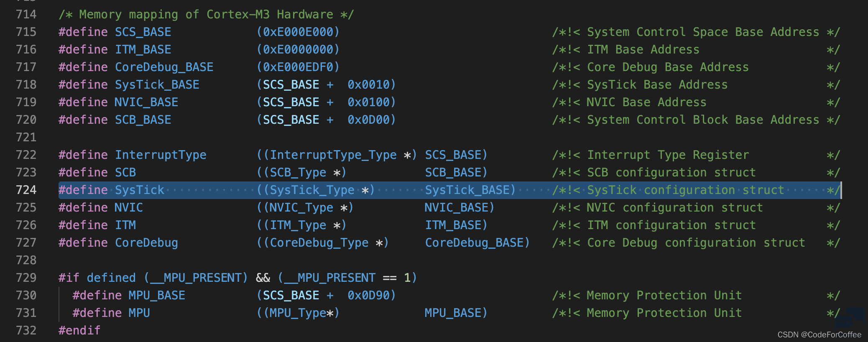
Task: Click the CoreDebug_BASE macro name on line 717
Action: 164,67
